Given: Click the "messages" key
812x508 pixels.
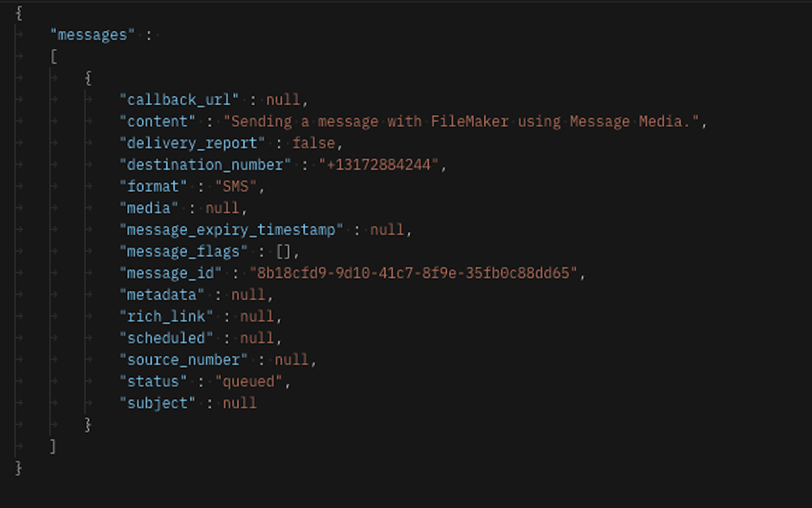Looking at the screenshot, I should [93, 35].
